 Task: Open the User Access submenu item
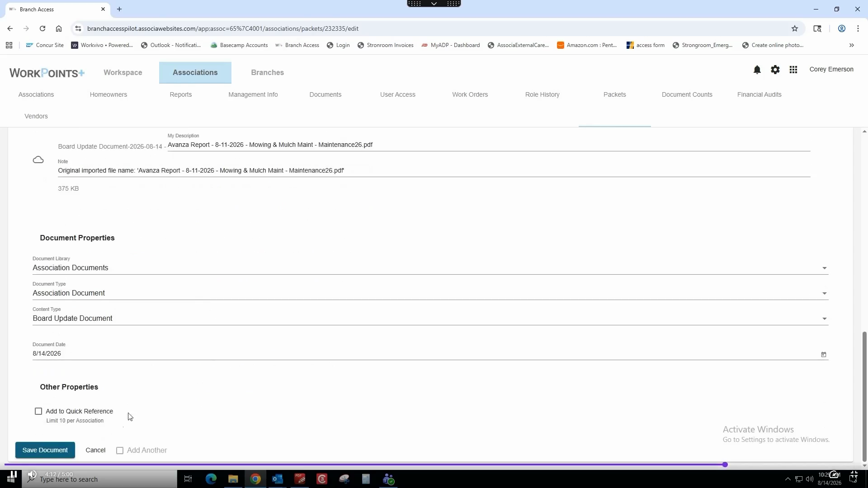[398, 94]
